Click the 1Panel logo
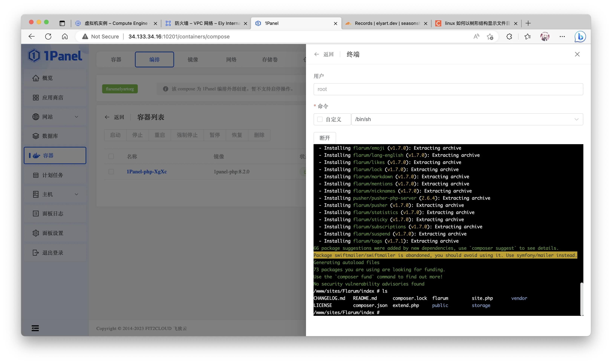 click(x=55, y=56)
